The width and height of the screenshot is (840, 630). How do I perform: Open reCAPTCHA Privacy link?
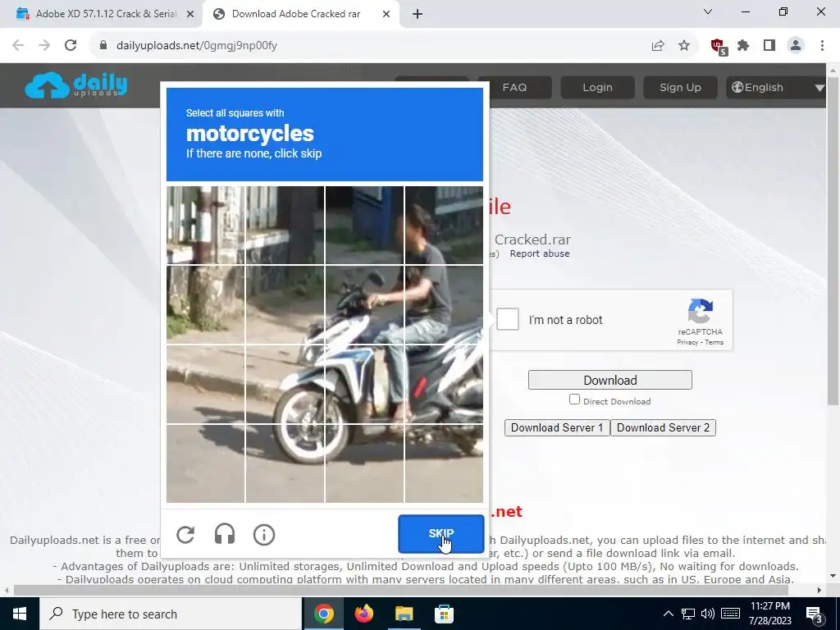click(687, 342)
